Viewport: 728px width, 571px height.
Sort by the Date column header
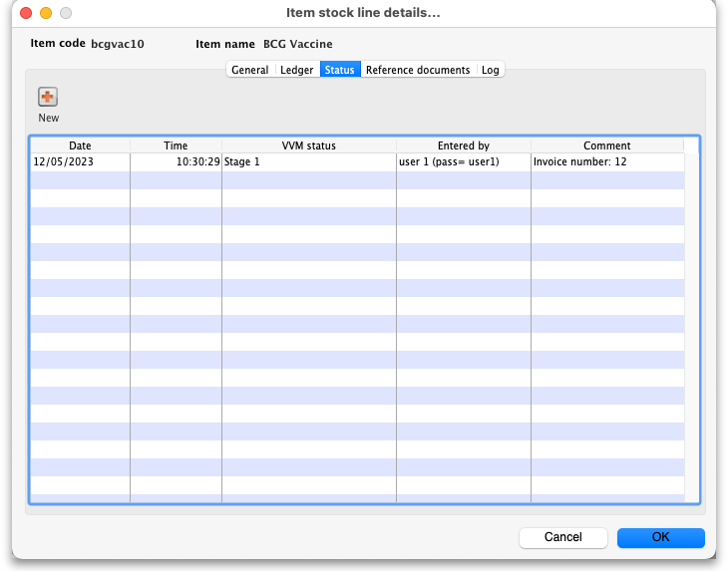[x=80, y=145]
